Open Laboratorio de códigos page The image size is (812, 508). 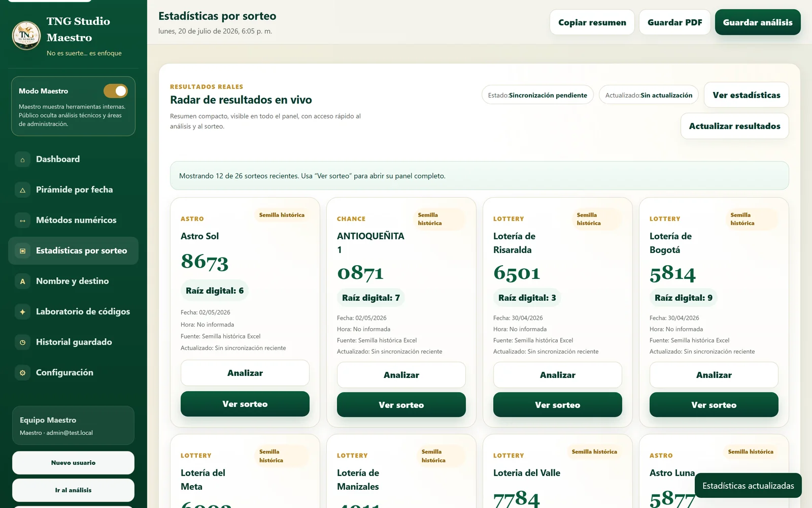(x=73, y=312)
